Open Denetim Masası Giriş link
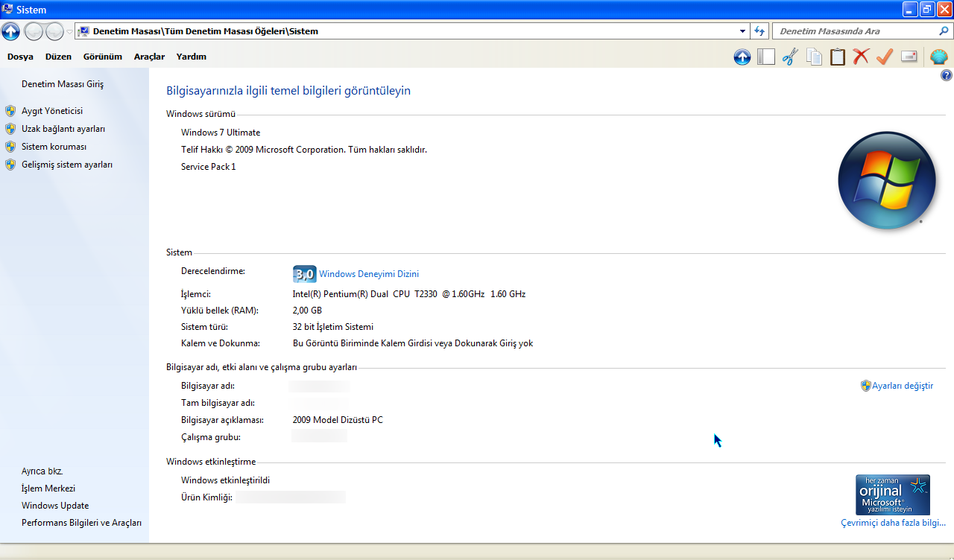The height and width of the screenshot is (560, 954). click(x=63, y=84)
